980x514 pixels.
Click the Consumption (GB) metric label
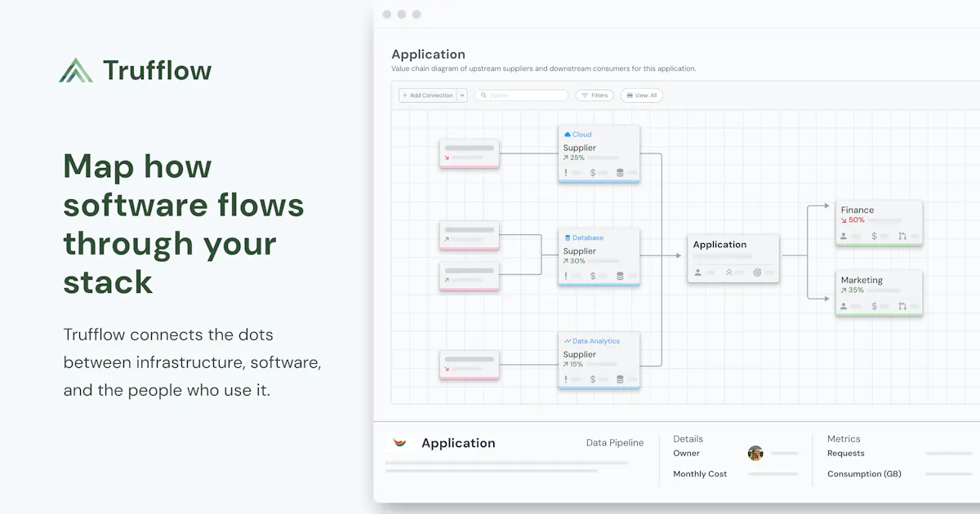click(x=865, y=474)
